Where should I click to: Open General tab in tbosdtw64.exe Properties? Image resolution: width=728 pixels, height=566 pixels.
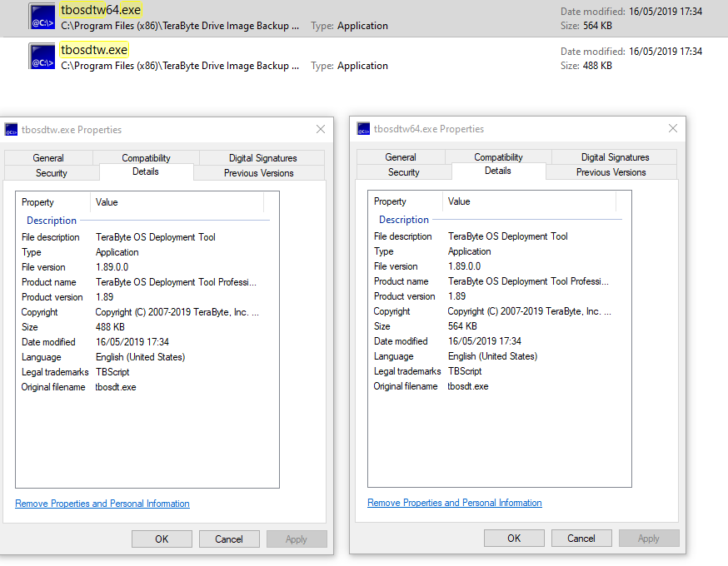click(x=401, y=156)
